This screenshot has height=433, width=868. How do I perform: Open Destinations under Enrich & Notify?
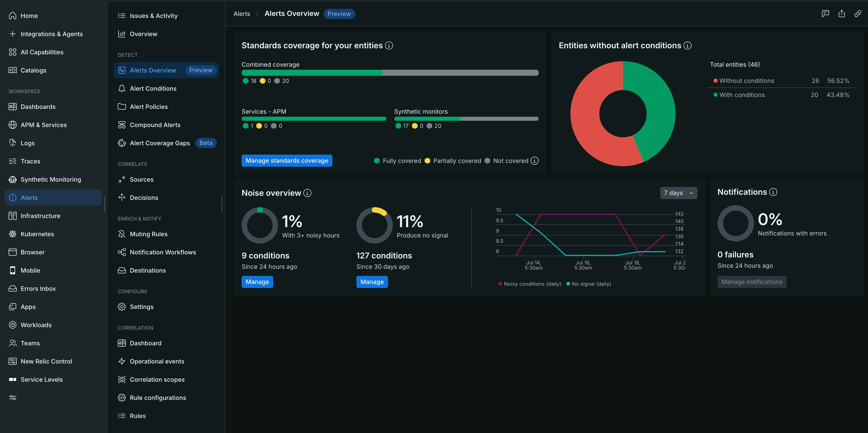click(x=166, y=270)
